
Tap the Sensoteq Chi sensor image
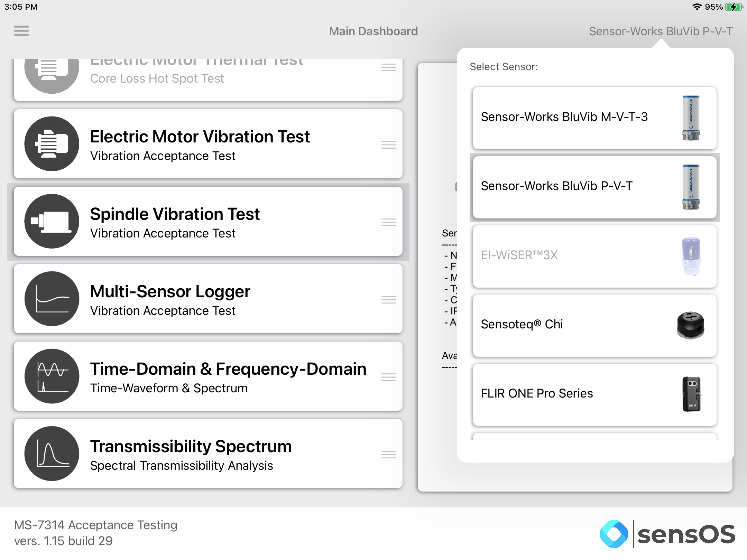tap(691, 325)
